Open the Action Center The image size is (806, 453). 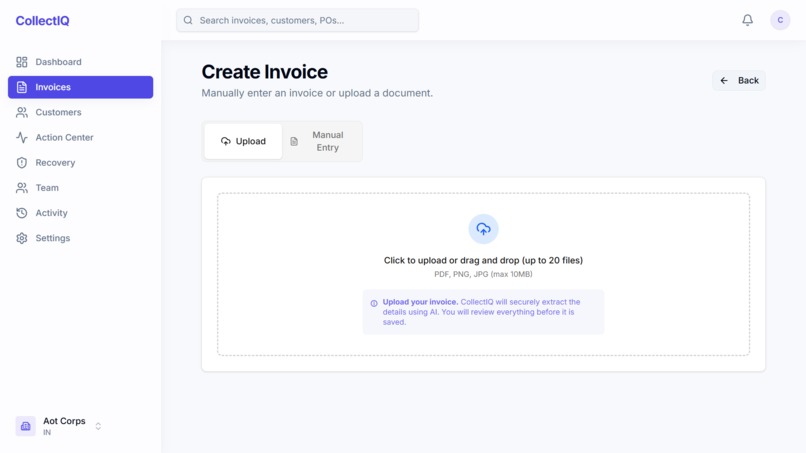[80, 138]
